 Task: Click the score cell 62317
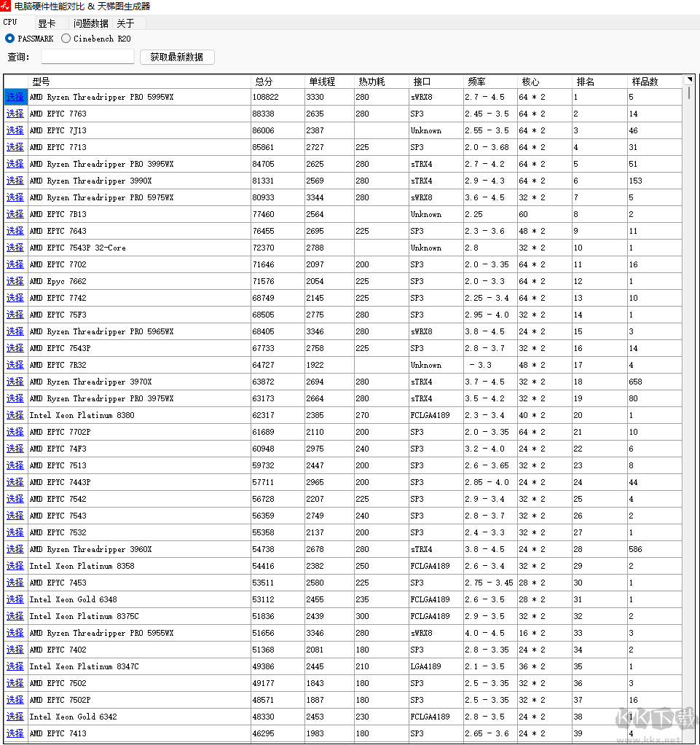pyautogui.click(x=263, y=415)
